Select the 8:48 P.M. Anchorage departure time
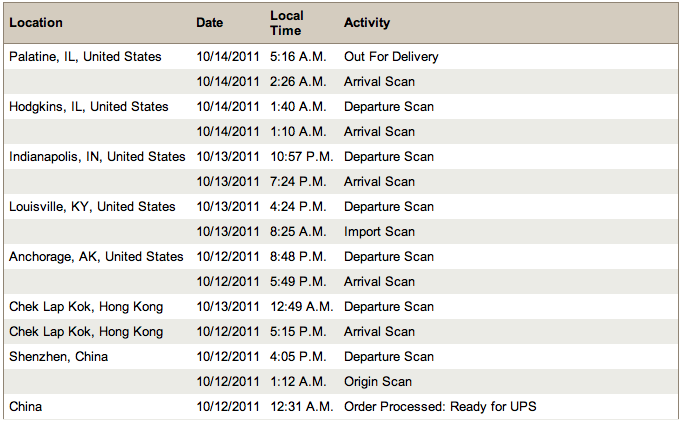The width and height of the screenshot is (679, 423). click(x=298, y=256)
